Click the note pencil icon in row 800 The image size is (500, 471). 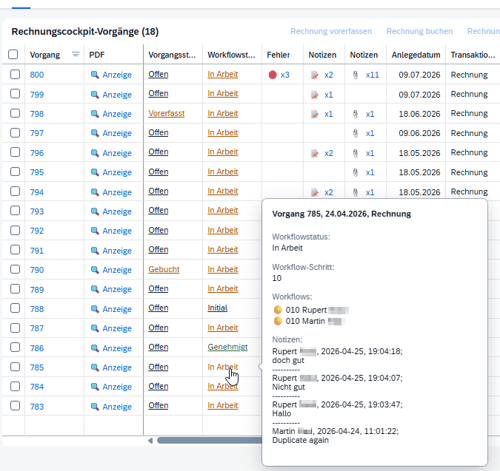314,75
